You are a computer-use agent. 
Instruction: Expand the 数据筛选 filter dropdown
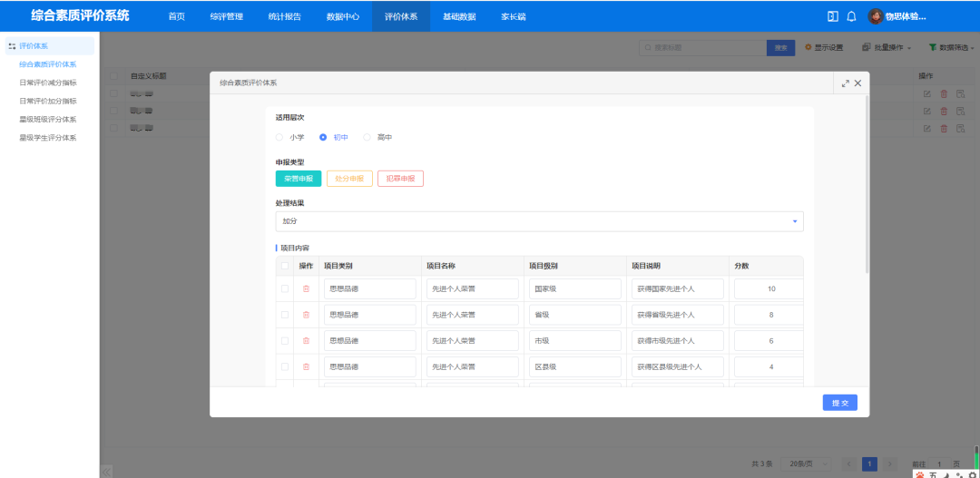[951, 47]
